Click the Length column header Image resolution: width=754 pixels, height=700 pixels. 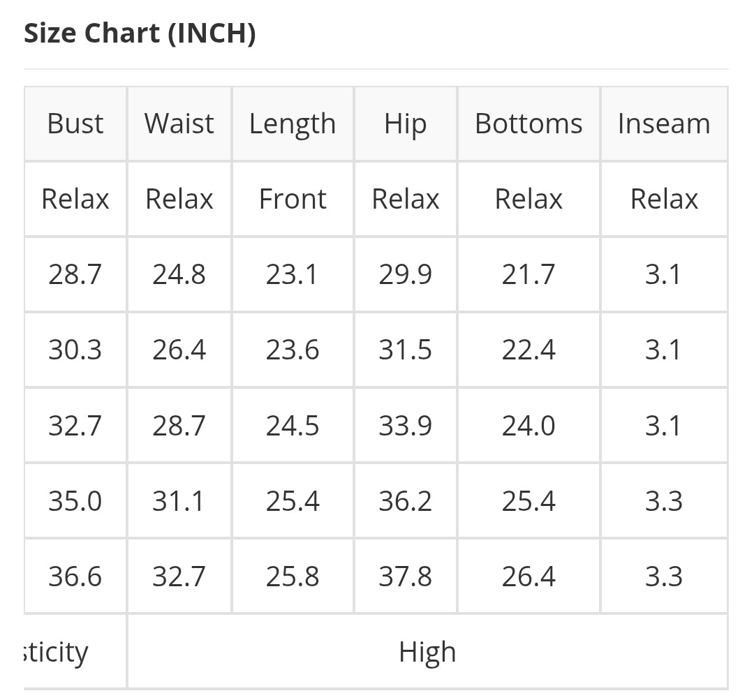(293, 124)
